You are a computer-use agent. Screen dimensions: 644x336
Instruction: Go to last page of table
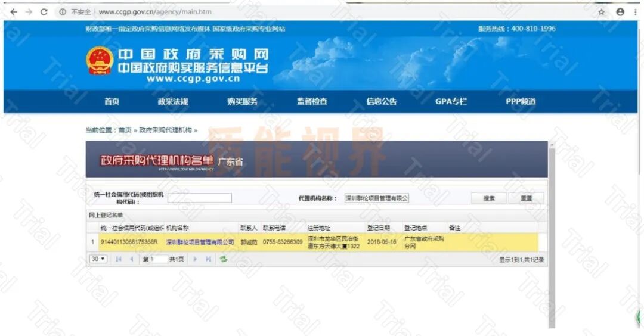click(208, 259)
